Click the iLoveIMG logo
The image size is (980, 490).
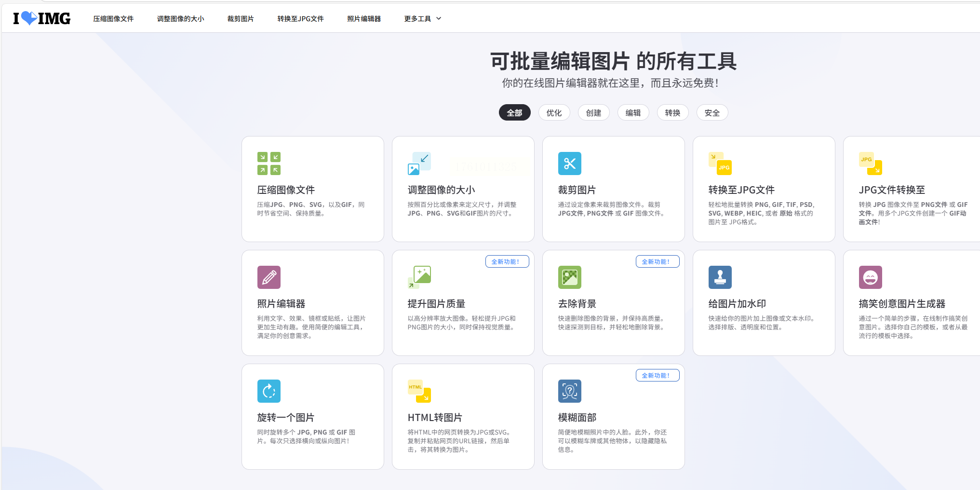click(x=42, y=18)
